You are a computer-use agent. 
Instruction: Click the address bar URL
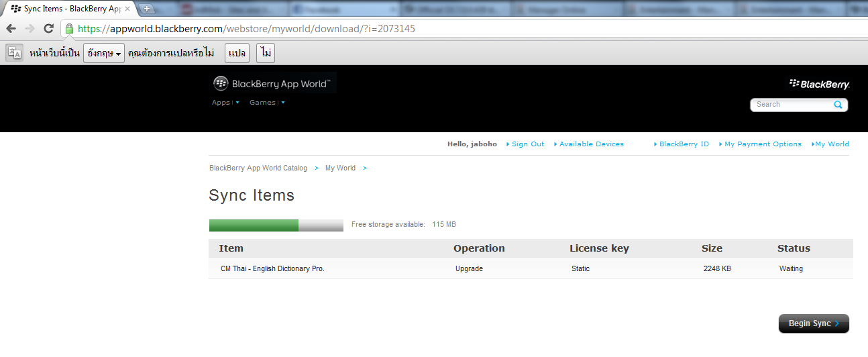click(247, 29)
